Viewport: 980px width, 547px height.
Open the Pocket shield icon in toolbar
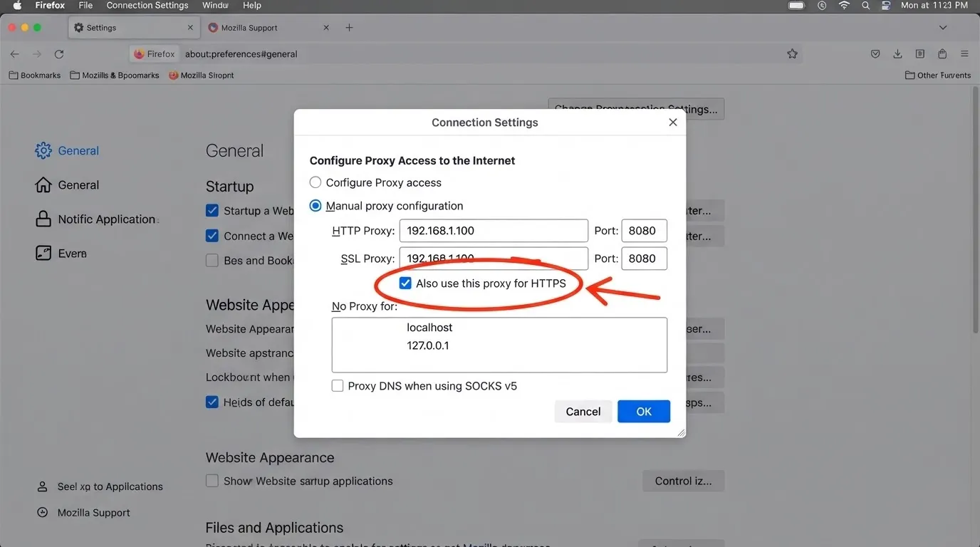[x=875, y=54]
